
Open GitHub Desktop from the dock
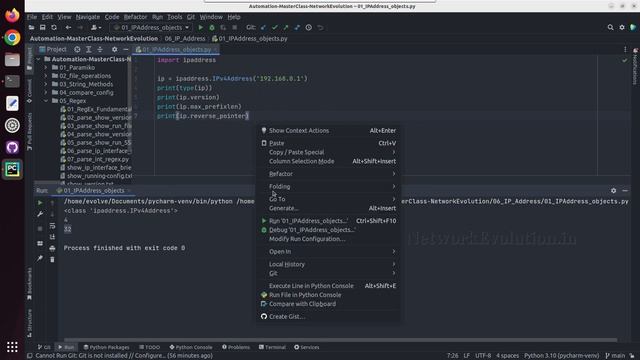click(12, 147)
